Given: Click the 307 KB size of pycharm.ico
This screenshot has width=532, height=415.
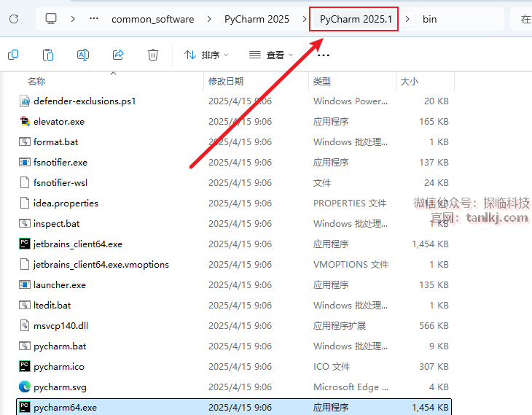Looking at the screenshot, I should tap(434, 366).
